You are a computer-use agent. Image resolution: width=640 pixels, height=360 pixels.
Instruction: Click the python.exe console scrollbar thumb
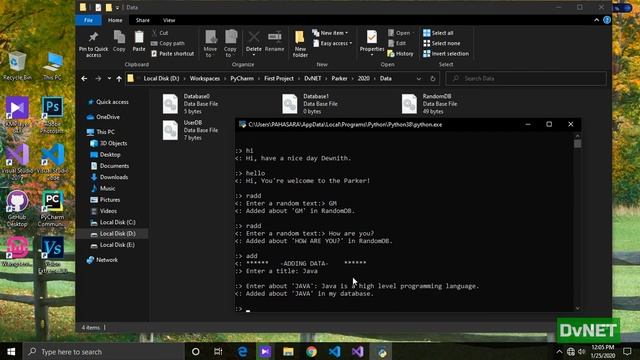[x=577, y=144]
